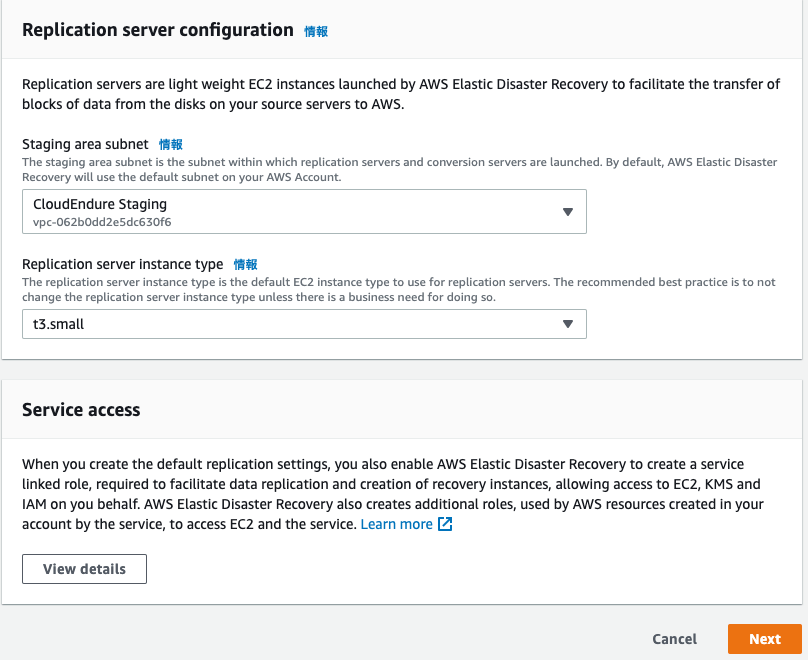This screenshot has height=660, width=808.
Task: Click the info link next to Staging area subnet
Action: (171, 145)
